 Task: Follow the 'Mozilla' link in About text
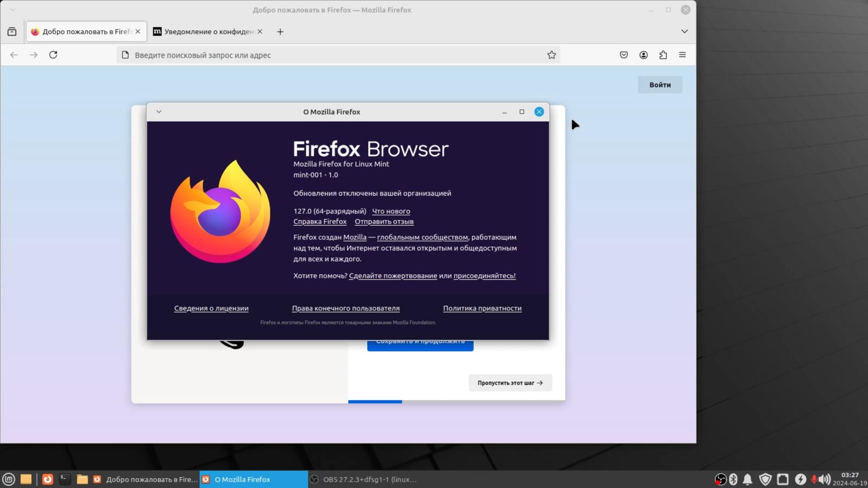pyautogui.click(x=355, y=237)
